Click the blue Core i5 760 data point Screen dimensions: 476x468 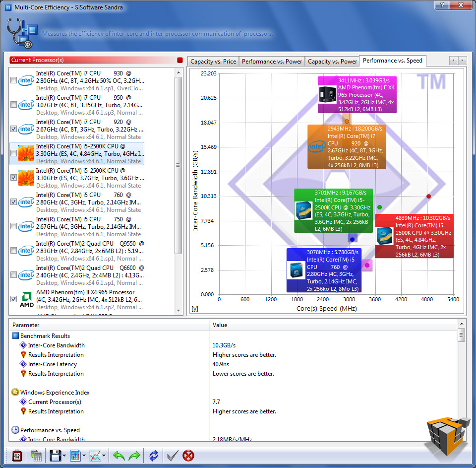(x=352, y=240)
